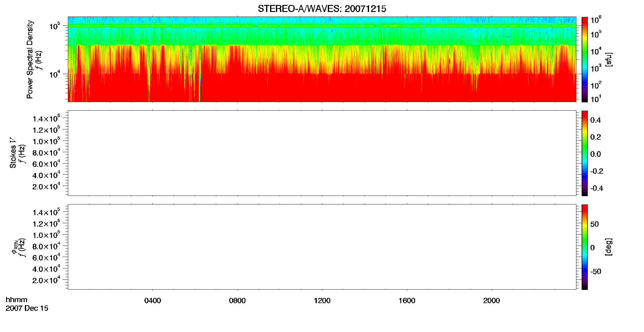
Task: Click the -50 label on the degrees colorbar
Action: (x=596, y=272)
